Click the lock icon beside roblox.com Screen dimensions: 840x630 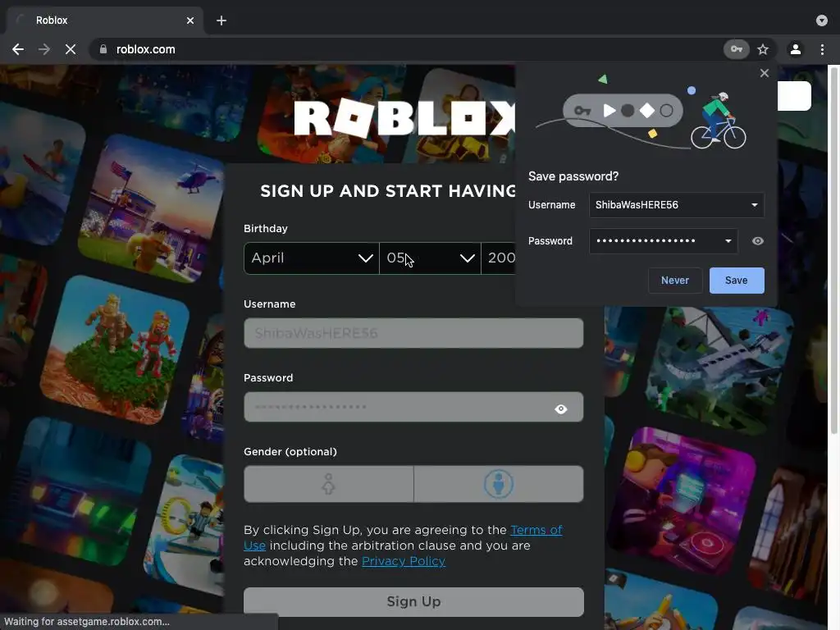103,49
